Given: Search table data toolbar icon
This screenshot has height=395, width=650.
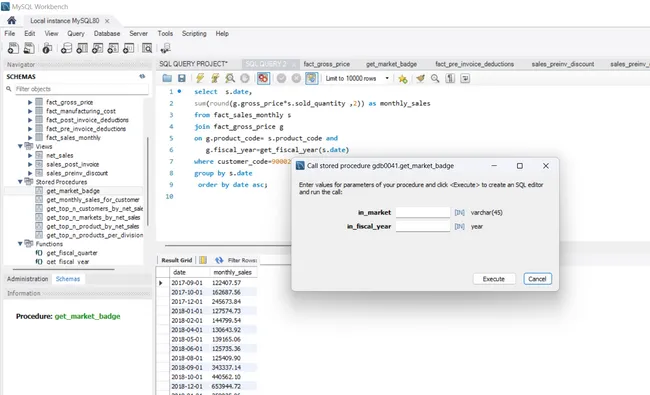Looking at the screenshot, I should tap(147, 48).
